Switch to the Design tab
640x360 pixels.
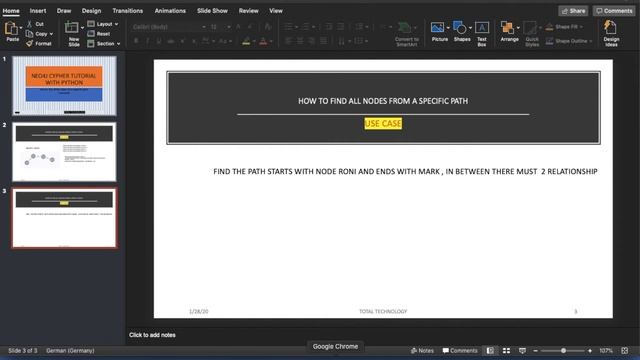(91, 11)
